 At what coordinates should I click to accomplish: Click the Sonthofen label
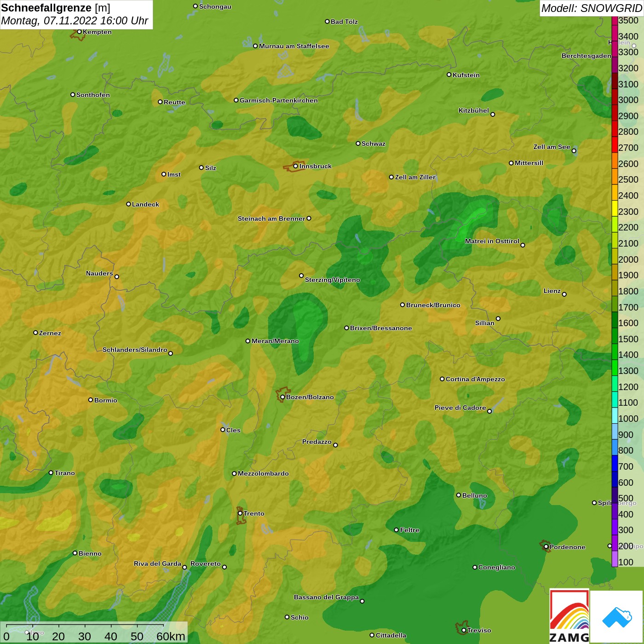click(x=93, y=95)
